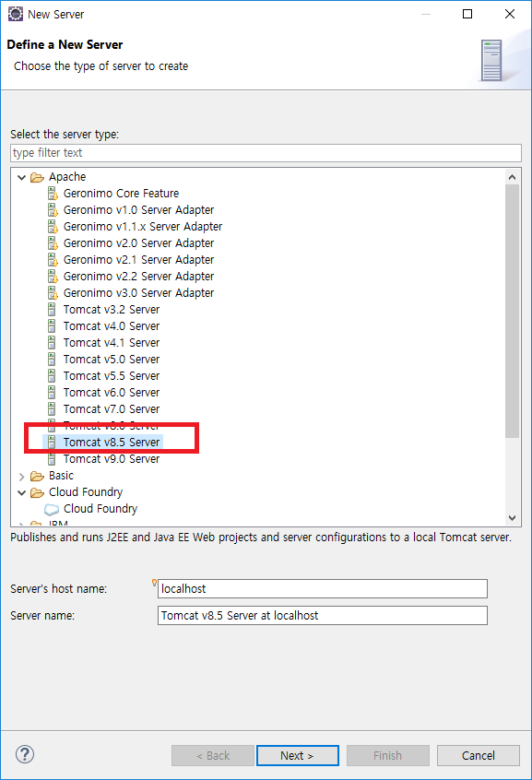Select Tomcat v4.0 Server label
The image size is (532, 780).
point(112,325)
